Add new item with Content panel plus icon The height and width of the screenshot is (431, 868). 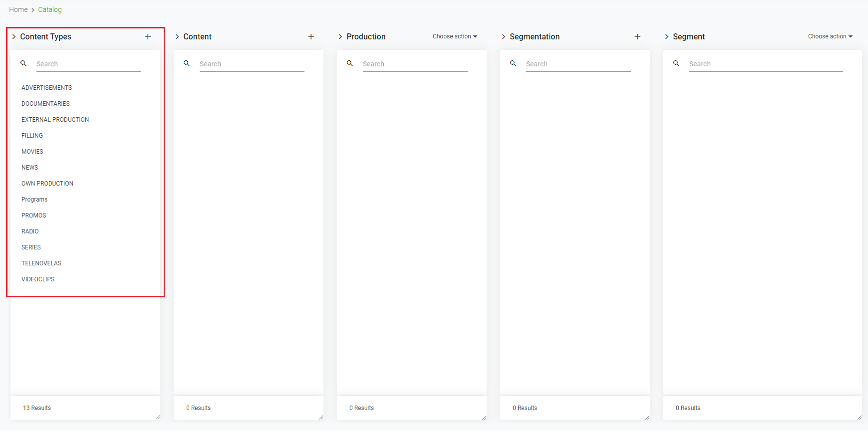(x=311, y=37)
